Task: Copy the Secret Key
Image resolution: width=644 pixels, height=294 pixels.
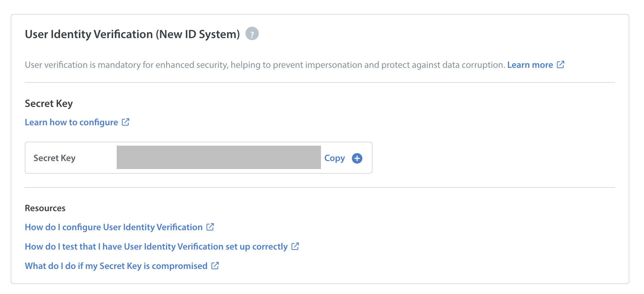Action: 334,158
